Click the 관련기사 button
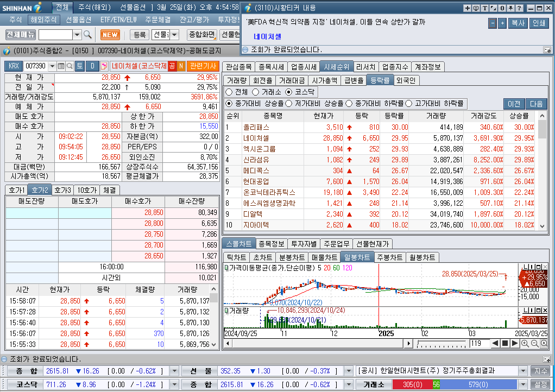The image size is (555, 392). (x=203, y=66)
